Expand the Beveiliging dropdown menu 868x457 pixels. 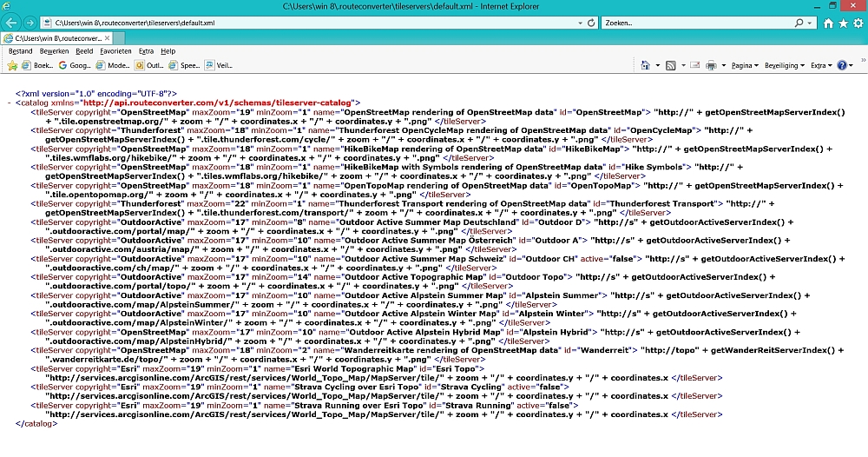785,65
